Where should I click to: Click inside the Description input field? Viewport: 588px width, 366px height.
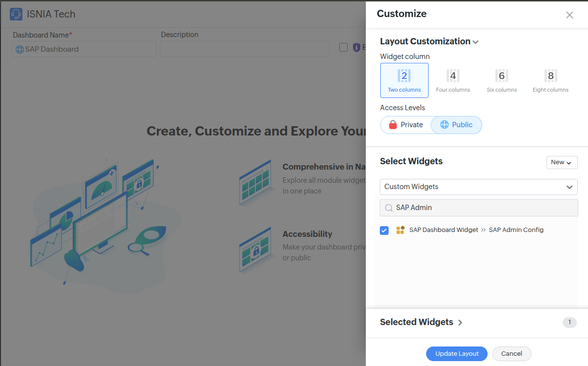tap(244, 49)
